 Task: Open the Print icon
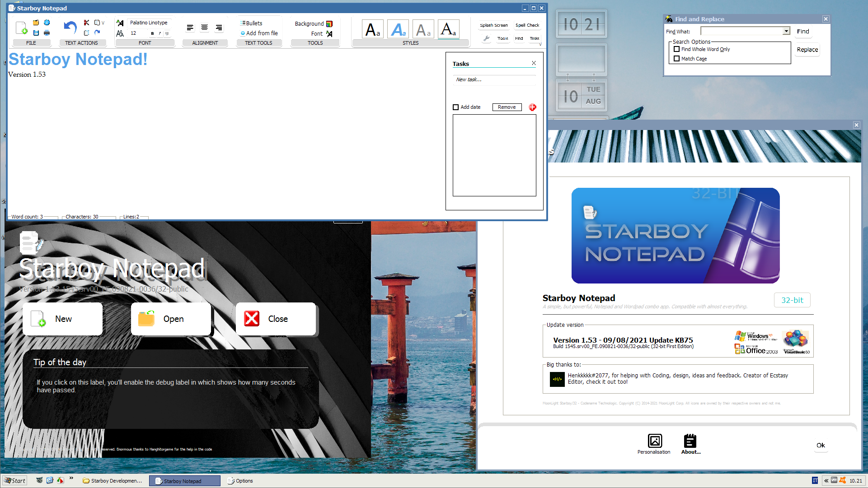click(47, 33)
